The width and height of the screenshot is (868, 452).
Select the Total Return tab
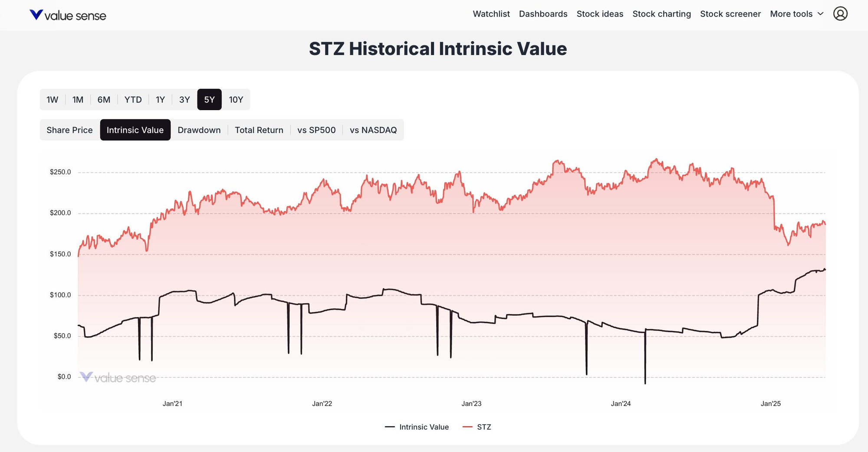point(259,130)
